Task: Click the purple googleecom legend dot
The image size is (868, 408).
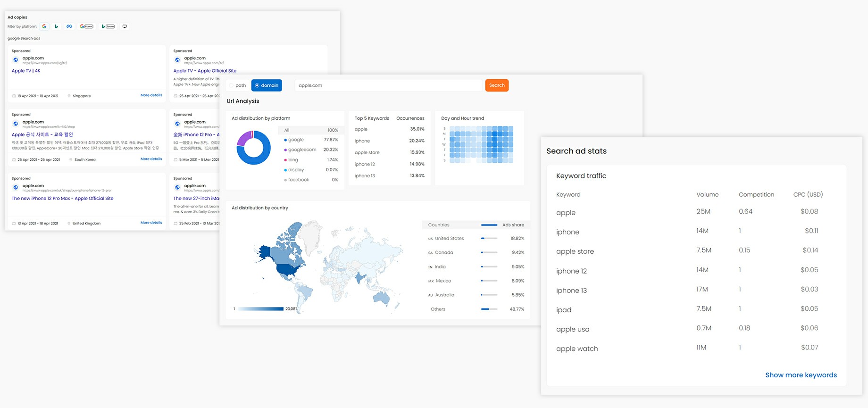Action: (285, 150)
